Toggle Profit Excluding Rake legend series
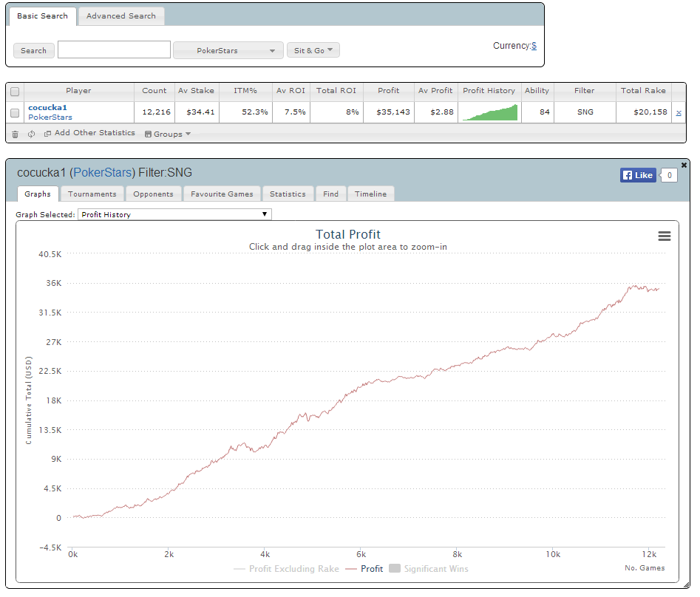 click(x=286, y=569)
